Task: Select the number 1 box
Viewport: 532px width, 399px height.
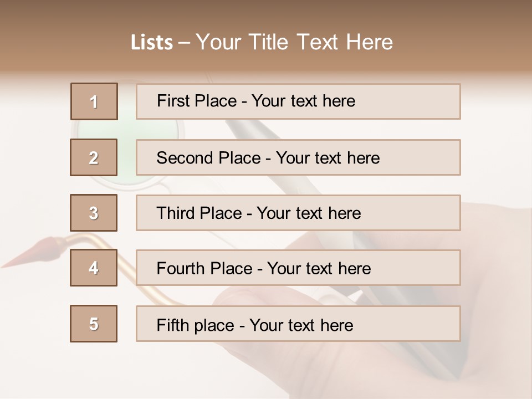Action: pyautogui.click(x=94, y=101)
